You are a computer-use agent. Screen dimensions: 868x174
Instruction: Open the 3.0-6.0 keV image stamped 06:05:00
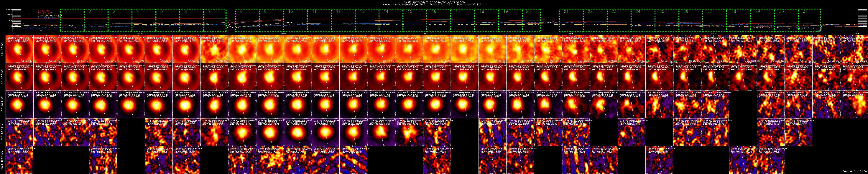[x=214, y=49]
